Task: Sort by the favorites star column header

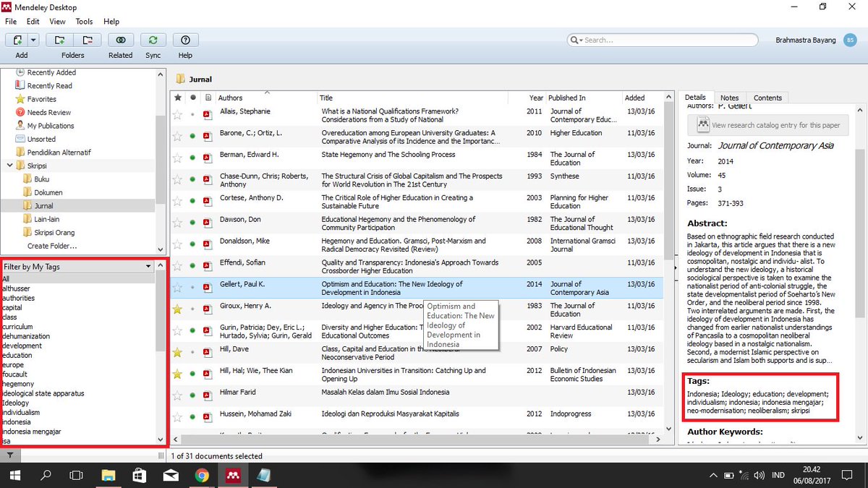Action: [178, 98]
